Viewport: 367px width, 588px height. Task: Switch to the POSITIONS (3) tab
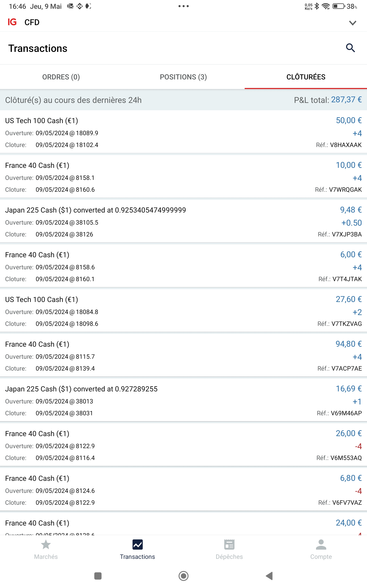click(x=183, y=77)
